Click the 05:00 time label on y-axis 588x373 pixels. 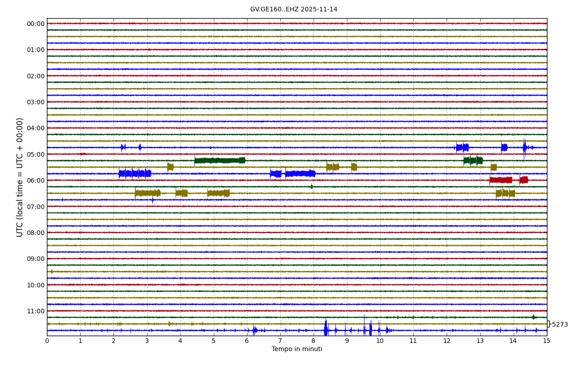click(36, 154)
